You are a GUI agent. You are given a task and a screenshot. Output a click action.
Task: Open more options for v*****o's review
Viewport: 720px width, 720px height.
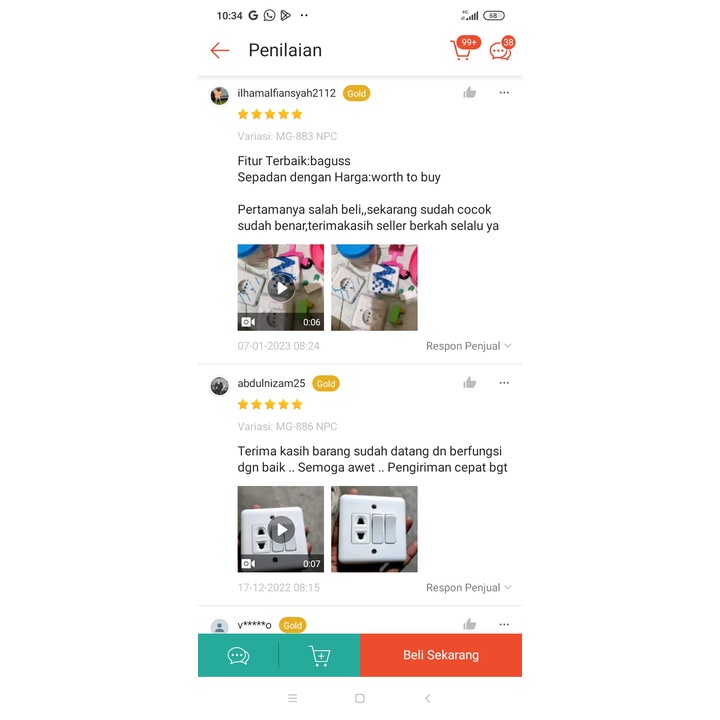point(504,624)
